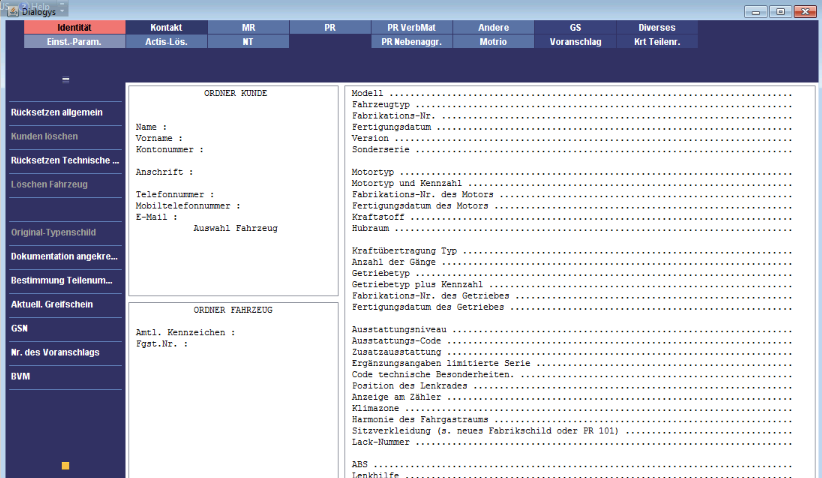Click the orange square indicator in sidebar
This screenshot has height=478, width=822.
(x=65, y=466)
